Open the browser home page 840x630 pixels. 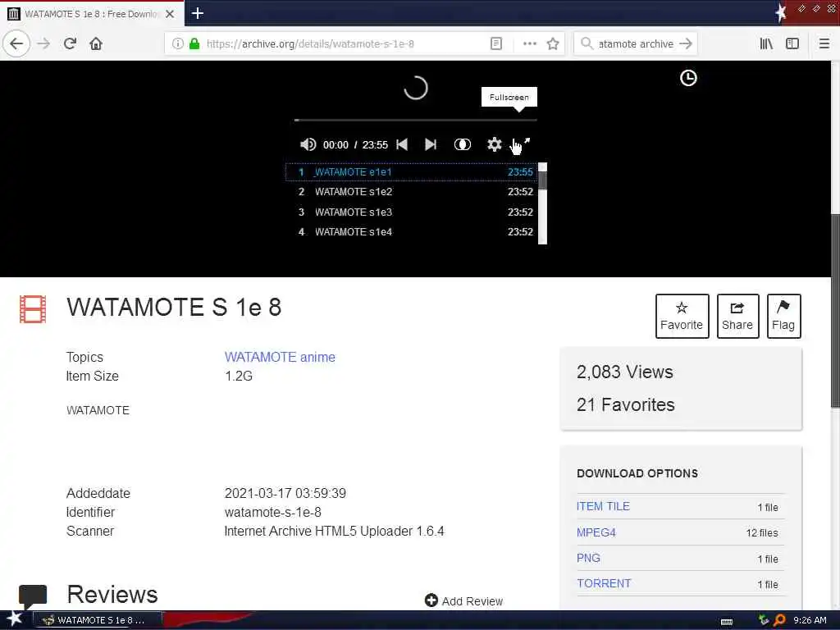96,44
